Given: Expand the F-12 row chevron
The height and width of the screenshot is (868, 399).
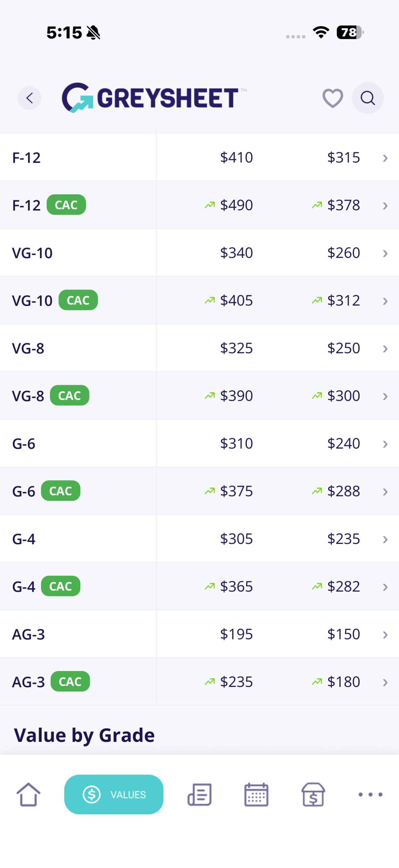Looking at the screenshot, I should [385, 158].
